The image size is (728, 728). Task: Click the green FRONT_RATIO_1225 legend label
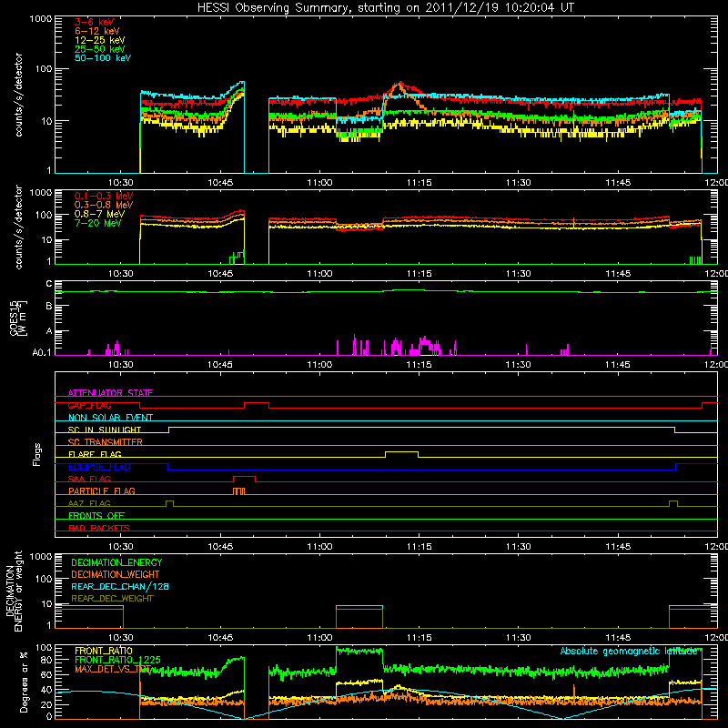click(x=117, y=660)
